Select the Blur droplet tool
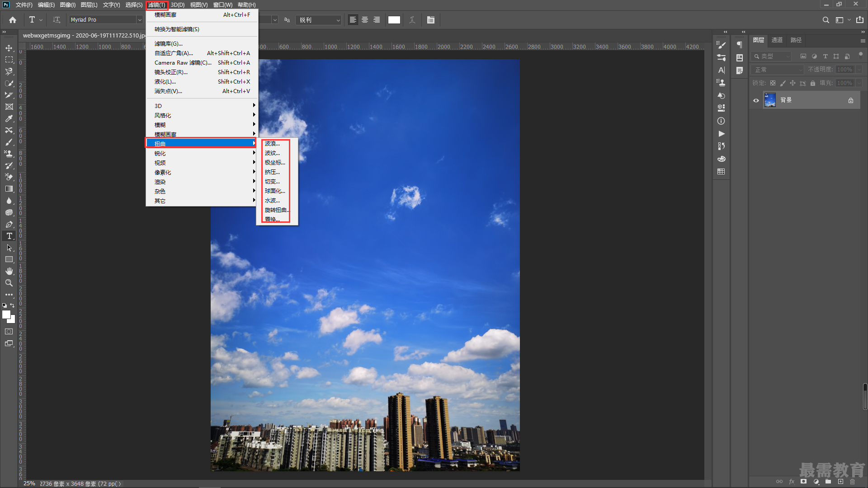This screenshot has height=488, width=868. (9, 201)
